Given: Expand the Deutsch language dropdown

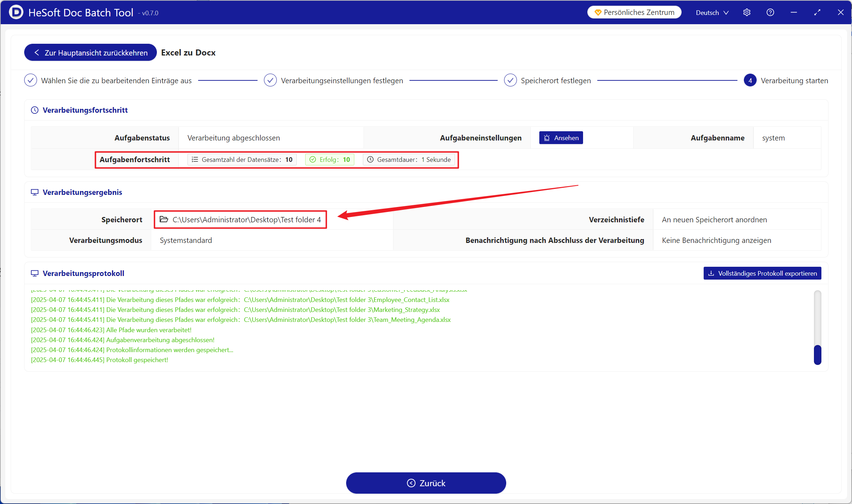Looking at the screenshot, I should (x=712, y=12).
